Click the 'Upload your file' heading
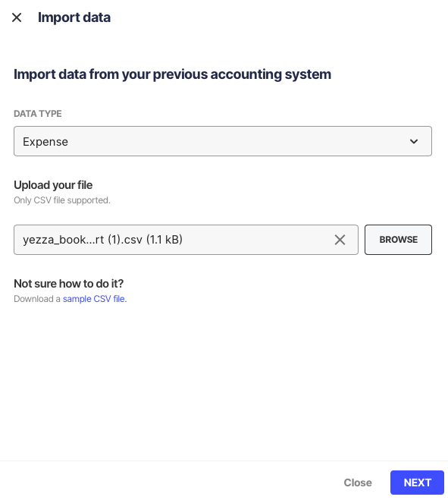The image size is (448, 500). coord(53,185)
